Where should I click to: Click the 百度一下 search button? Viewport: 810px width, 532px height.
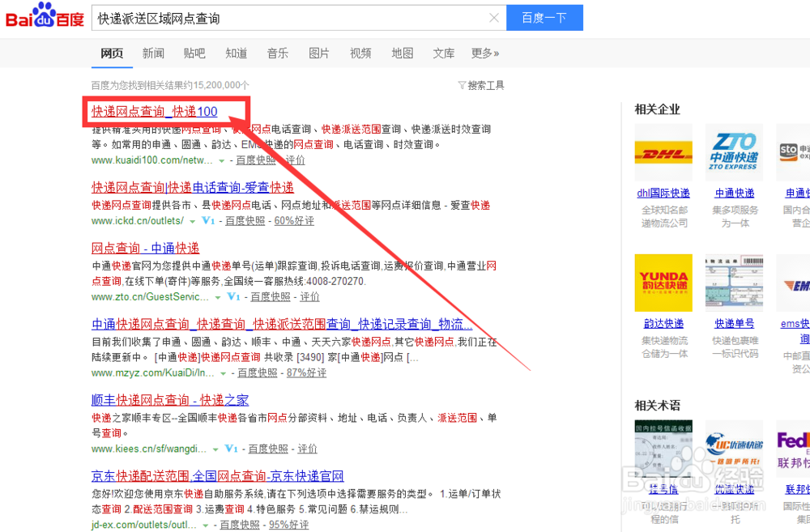tap(544, 18)
